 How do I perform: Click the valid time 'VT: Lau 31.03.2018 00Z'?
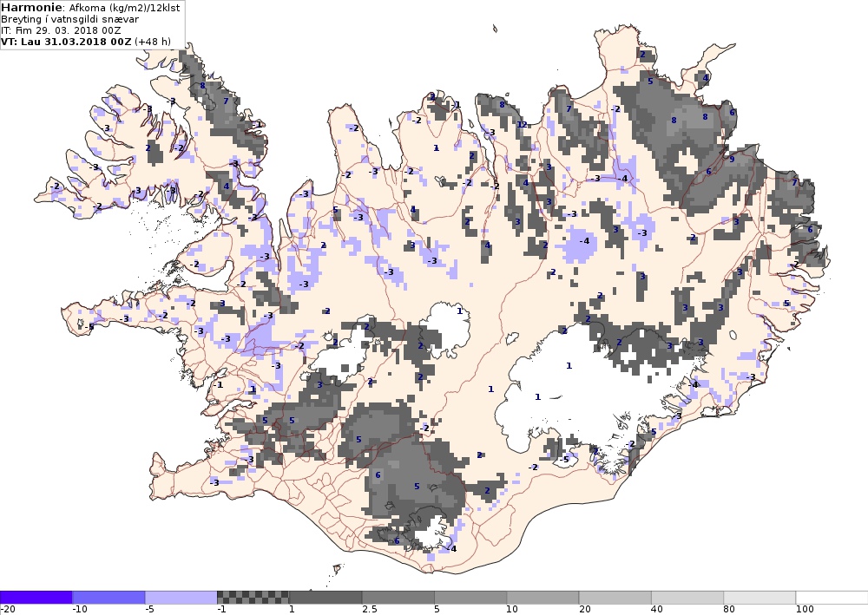click(x=67, y=42)
